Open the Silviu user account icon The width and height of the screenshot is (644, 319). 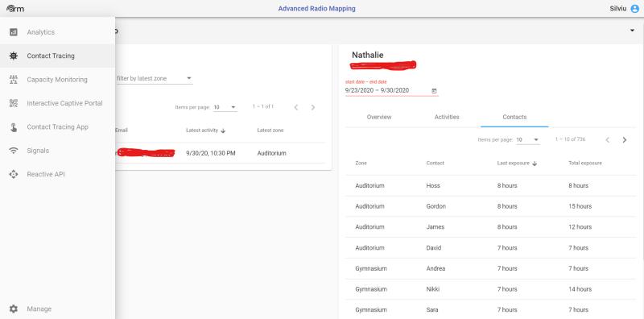(634, 9)
